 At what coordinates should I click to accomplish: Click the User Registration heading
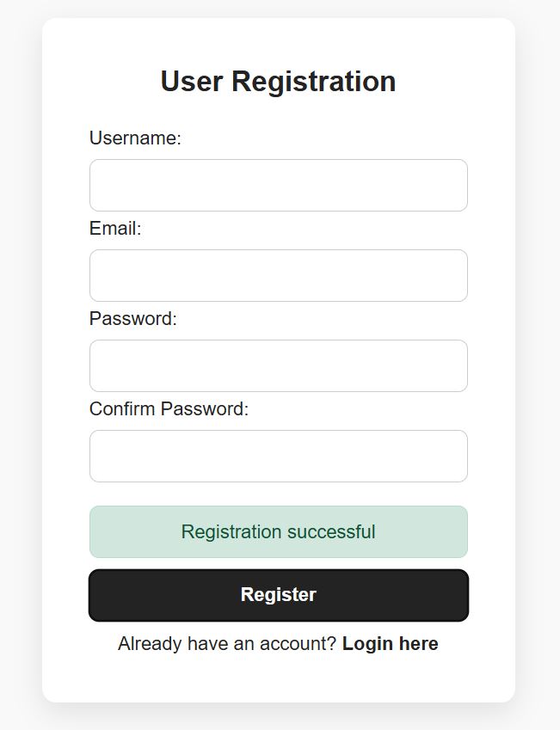pos(278,82)
